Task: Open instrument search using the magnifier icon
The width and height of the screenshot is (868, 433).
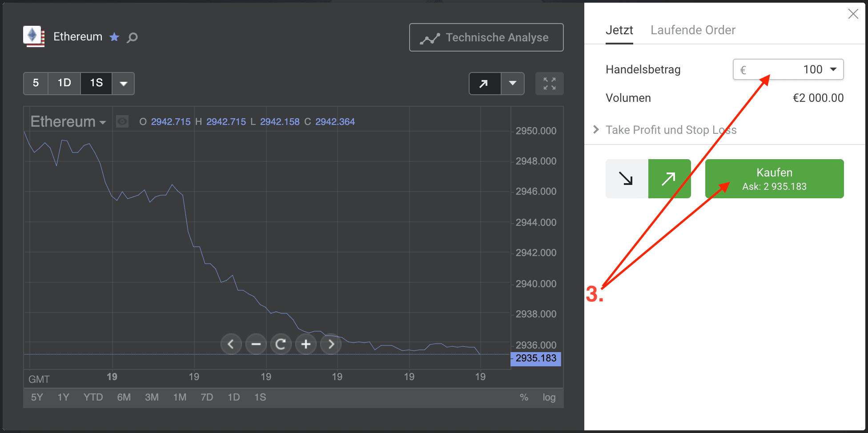Action: tap(132, 37)
